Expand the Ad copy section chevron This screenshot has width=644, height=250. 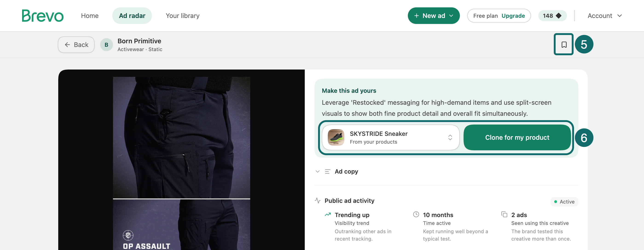click(317, 172)
